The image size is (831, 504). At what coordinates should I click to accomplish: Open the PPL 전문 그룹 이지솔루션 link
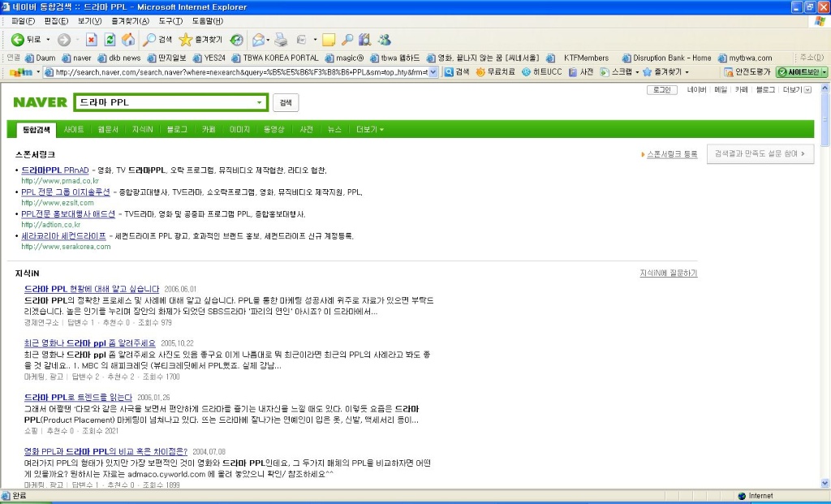[66, 192]
